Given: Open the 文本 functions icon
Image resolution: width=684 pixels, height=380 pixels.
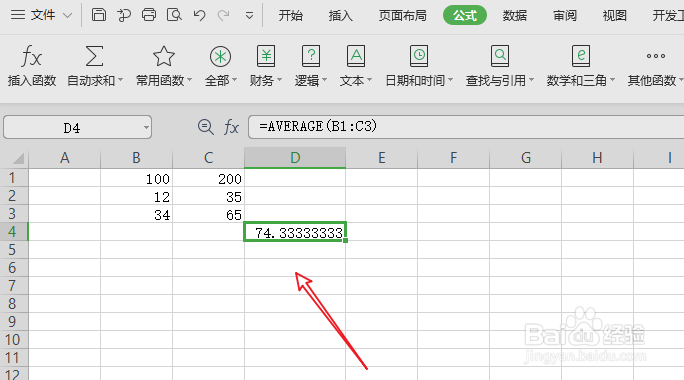Looking at the screenshot, I should (x=356, y=56).
